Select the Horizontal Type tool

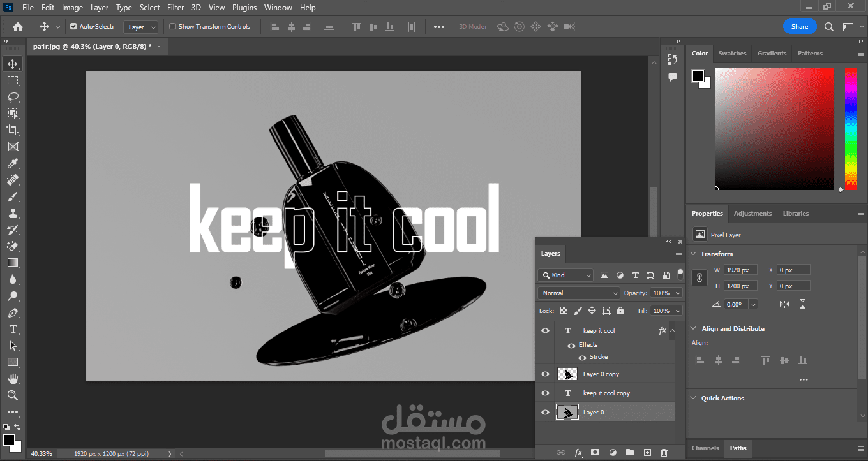click(x=12, y=329)
